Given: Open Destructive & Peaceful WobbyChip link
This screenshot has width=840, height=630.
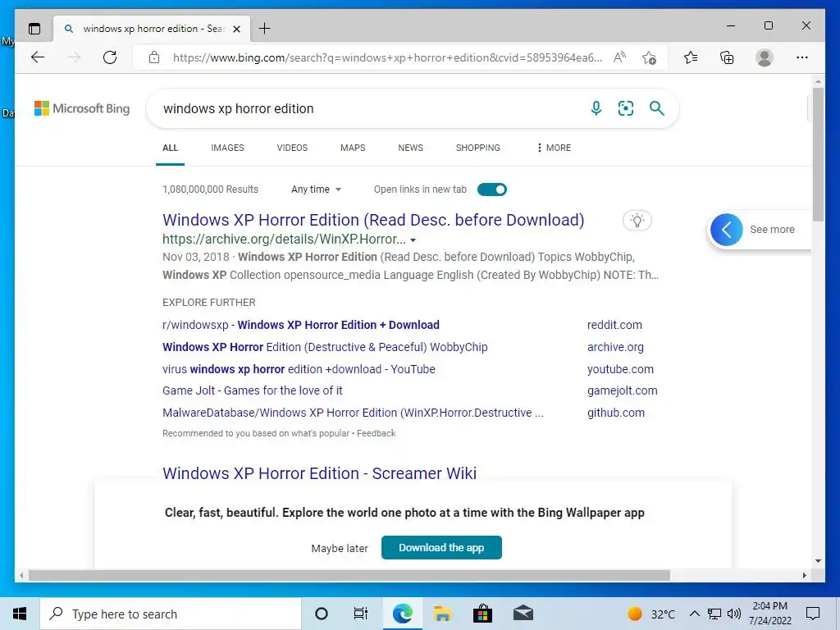Looking at the screenshot, I should [x=325, y=347].
